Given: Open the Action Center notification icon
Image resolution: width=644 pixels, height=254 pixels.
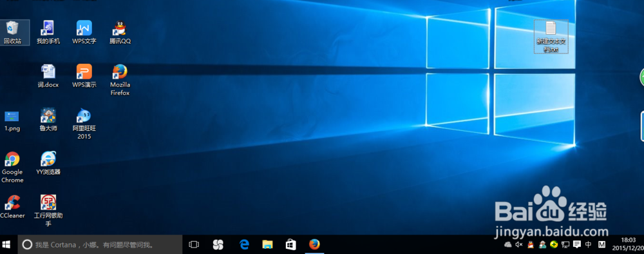Looking at the screenshot, I should coord(576,244).
